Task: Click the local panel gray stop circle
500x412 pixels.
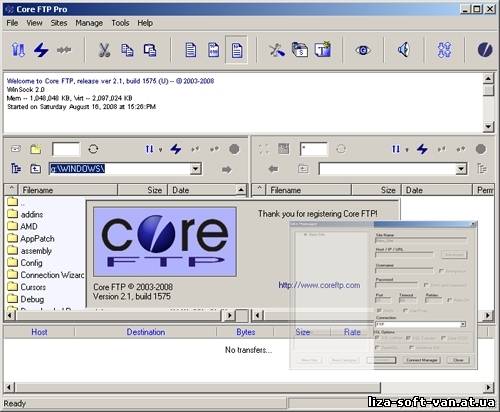Action: [234, 149]
